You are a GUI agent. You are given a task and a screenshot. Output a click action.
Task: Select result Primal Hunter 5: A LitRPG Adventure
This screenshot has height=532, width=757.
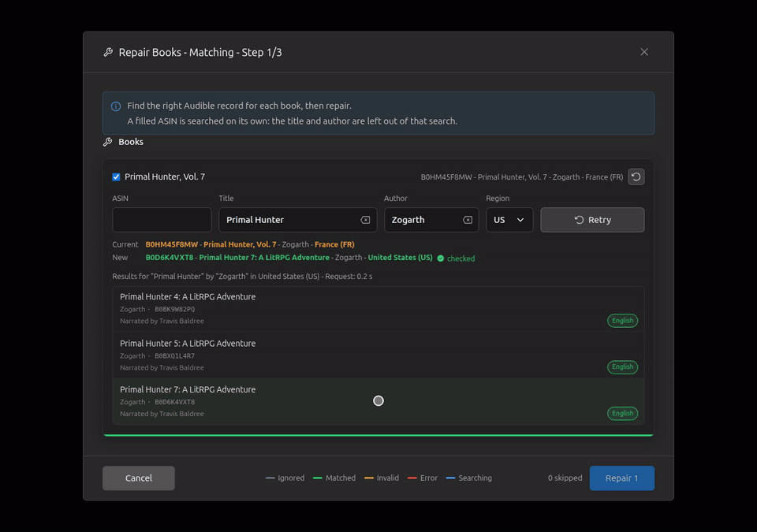point(378,355)
